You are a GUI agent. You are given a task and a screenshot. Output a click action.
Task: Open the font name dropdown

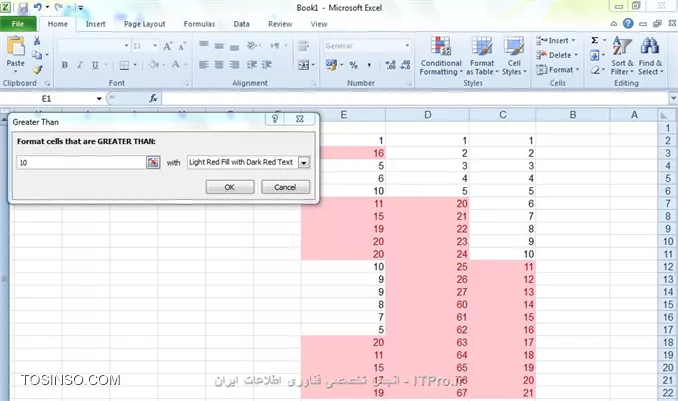126,45
